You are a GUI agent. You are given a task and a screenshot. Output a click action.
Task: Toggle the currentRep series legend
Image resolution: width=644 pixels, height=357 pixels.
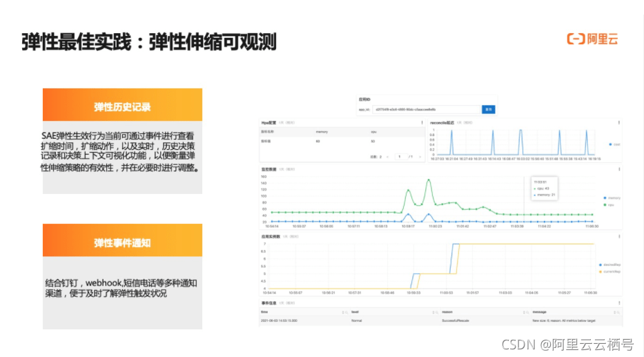click(610, 271)
